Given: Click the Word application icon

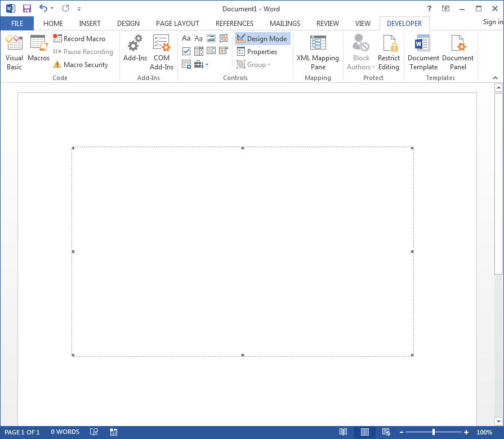Looking at the screenshot, I should click(11, 8).
